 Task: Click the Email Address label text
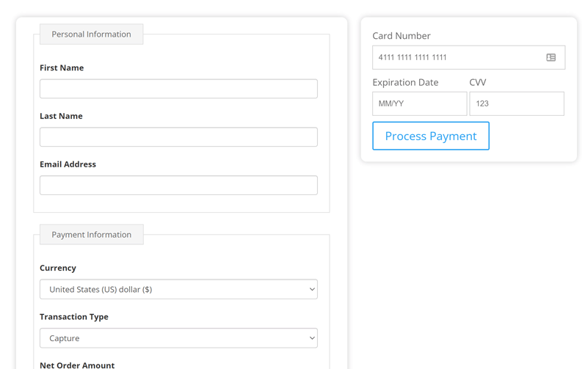68,164
